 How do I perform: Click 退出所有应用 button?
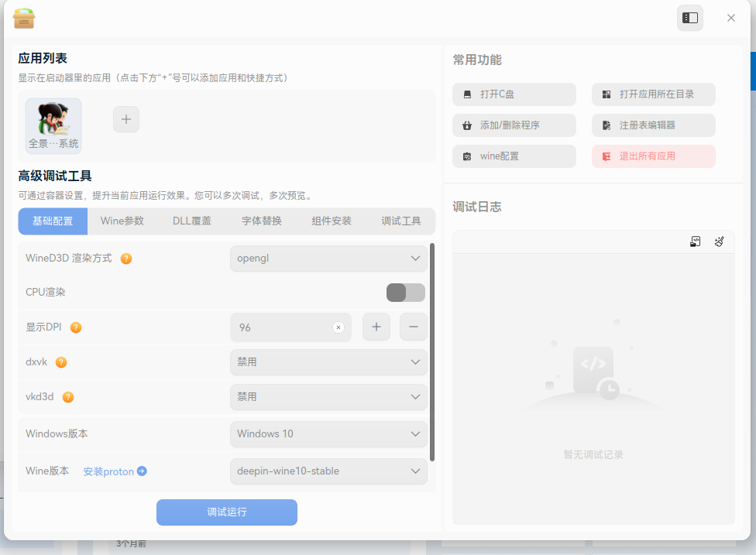pyautogui.click(x=653, y=156)
